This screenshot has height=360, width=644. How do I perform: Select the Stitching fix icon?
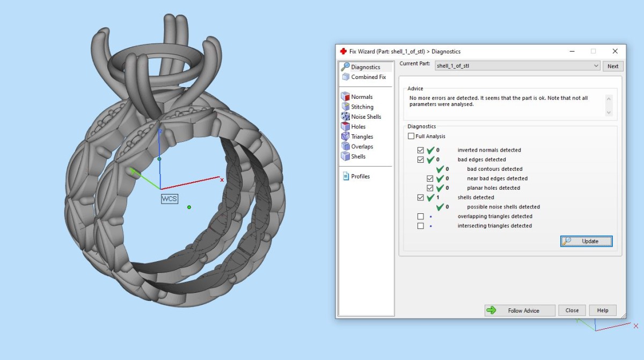point(346,107)
